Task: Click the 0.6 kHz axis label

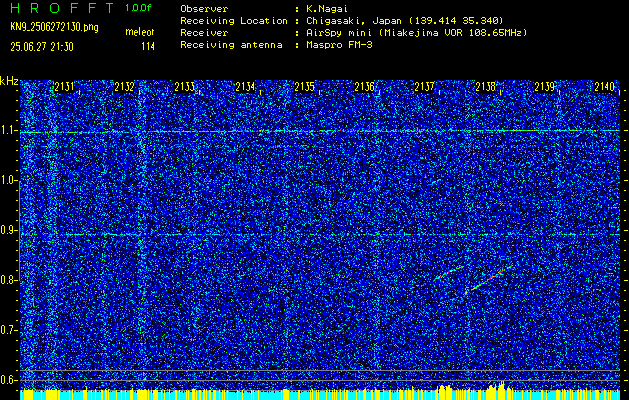Action: coord(7,380)
